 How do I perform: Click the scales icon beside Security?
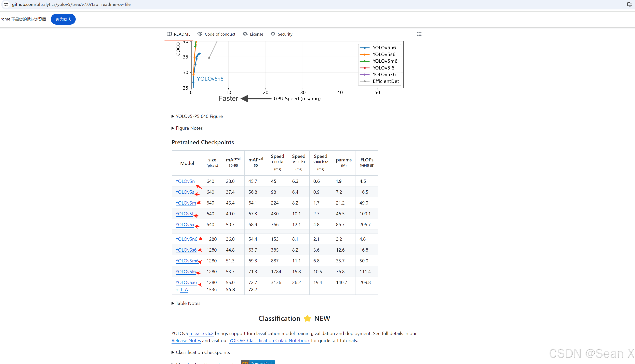(273, 34)
